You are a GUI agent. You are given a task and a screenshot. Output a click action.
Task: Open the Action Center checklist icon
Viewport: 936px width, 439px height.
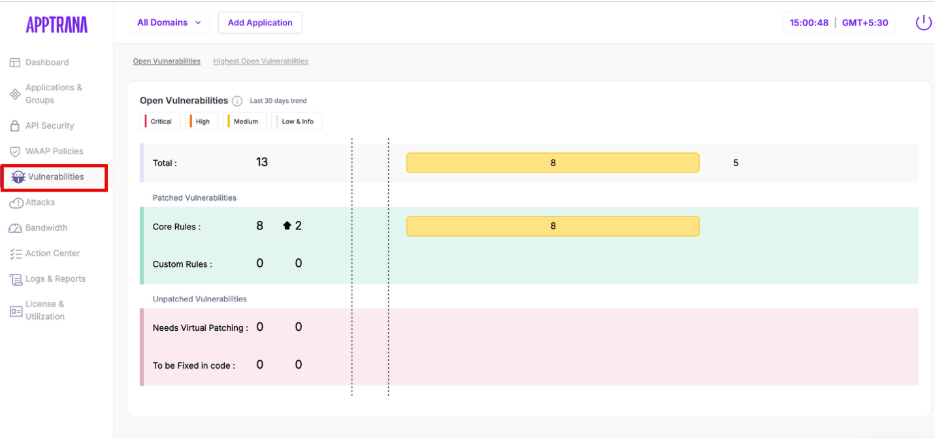click(15, 254)
